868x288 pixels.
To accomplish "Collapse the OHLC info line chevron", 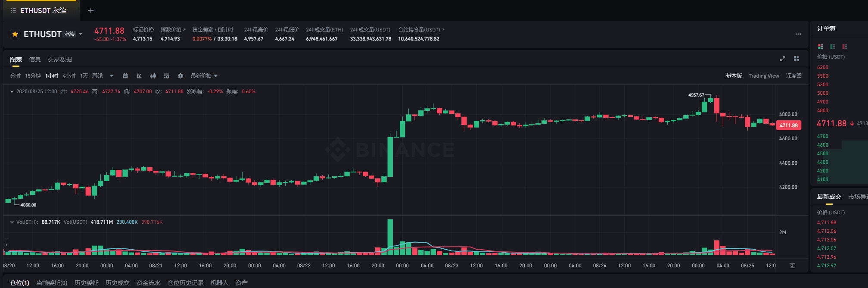I will (12, 91).
